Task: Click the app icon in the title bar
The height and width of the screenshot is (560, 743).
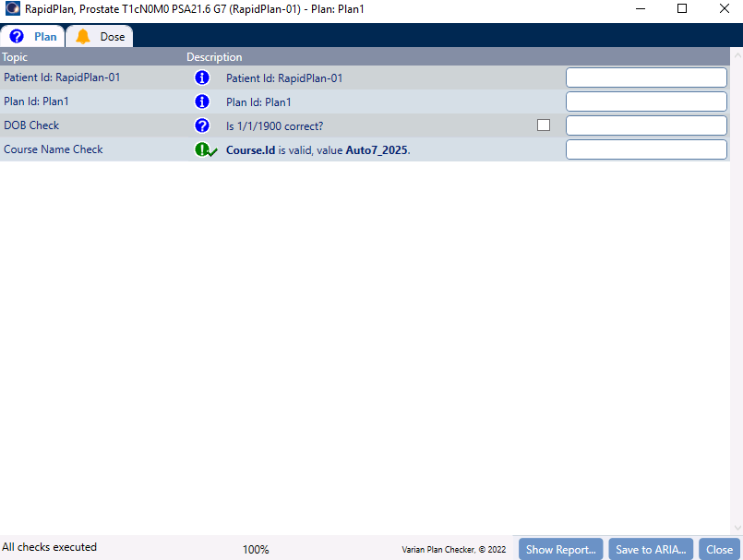Action: tap(12, 8)
